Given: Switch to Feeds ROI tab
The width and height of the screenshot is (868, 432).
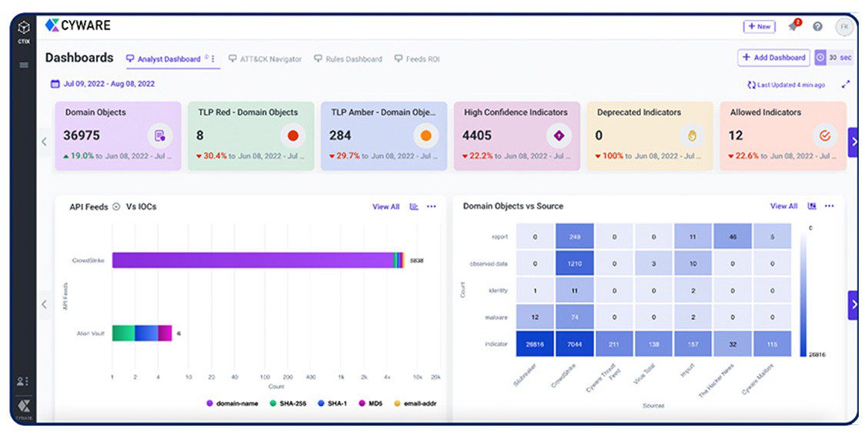Looking at the screenshot, I should (x=417, y=59).
